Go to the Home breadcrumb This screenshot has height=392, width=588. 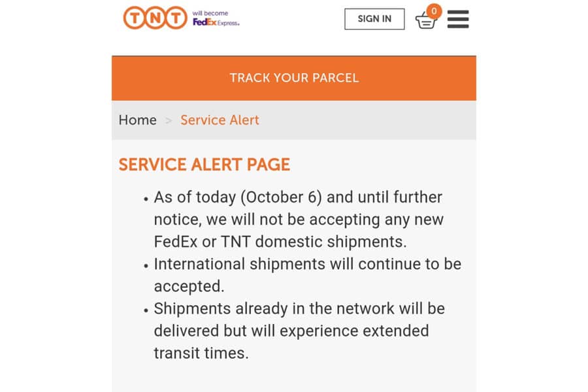(138, 120)
